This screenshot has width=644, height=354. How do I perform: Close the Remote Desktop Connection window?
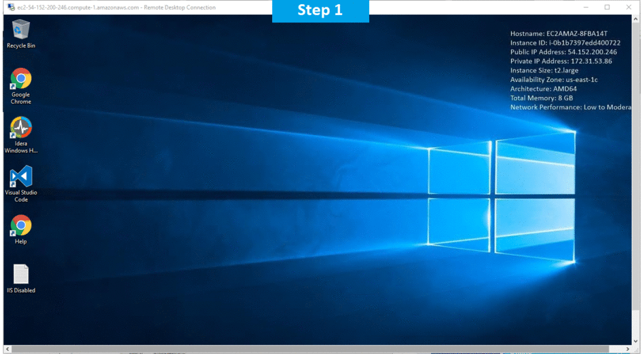point(631,7)
